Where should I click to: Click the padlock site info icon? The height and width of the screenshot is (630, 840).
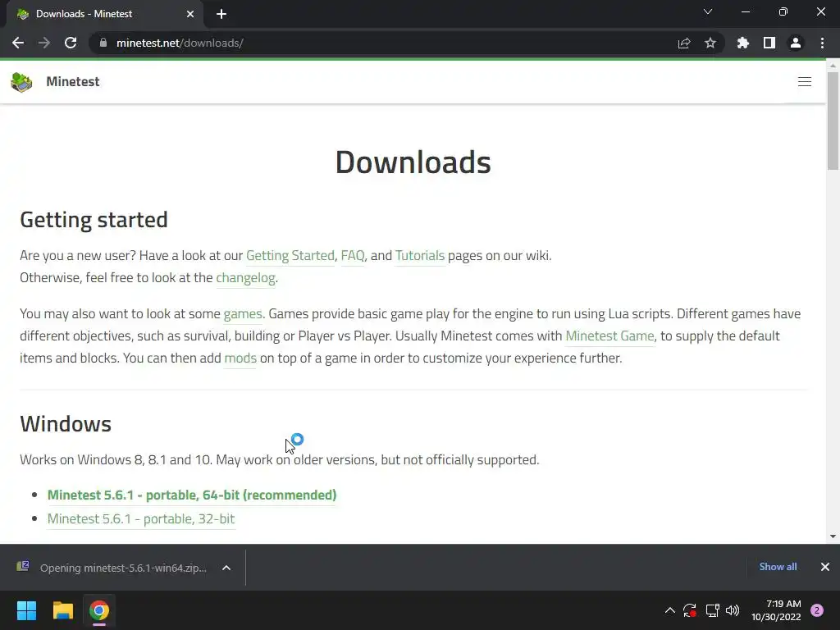point(103,43)
